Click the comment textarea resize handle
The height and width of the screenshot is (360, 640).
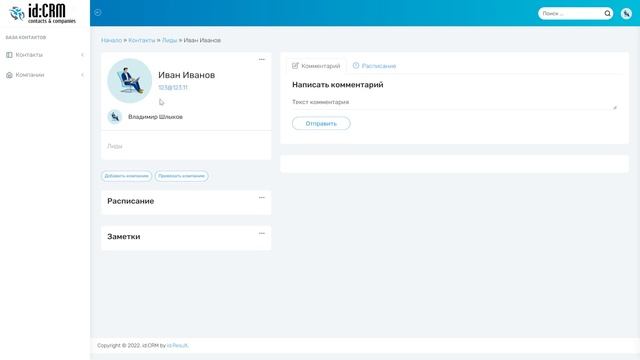point(615,107)
